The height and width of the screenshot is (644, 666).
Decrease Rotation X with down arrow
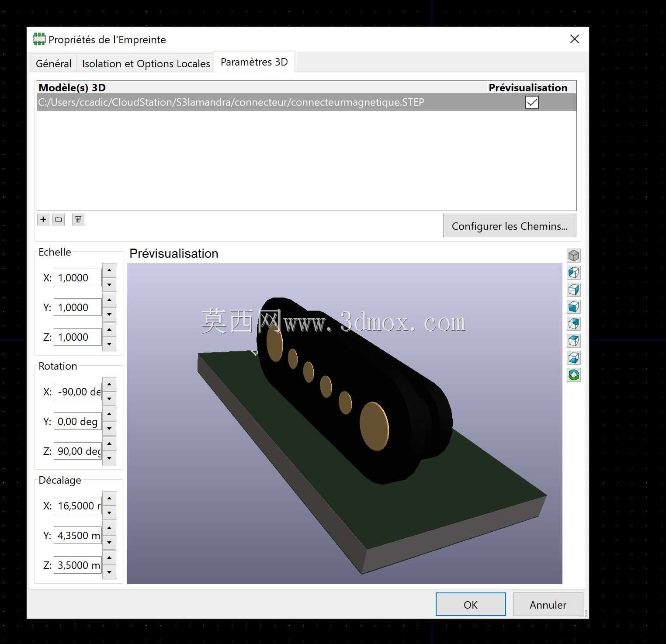(109, 399)
